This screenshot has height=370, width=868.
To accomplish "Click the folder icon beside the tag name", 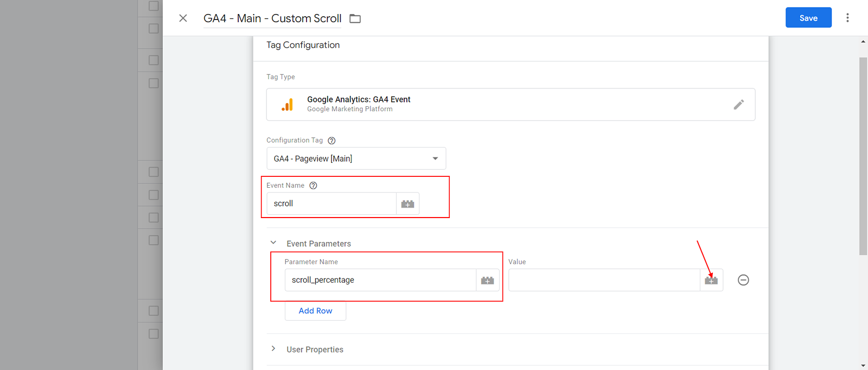I will (x=355, y=19).
